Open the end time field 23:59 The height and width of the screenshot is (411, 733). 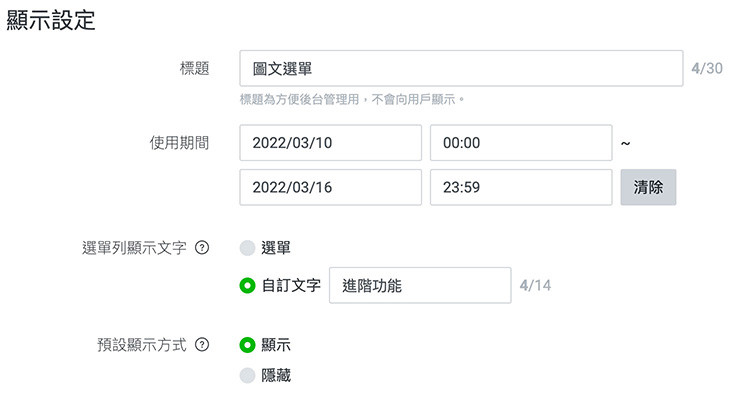(x=520, y=187)
